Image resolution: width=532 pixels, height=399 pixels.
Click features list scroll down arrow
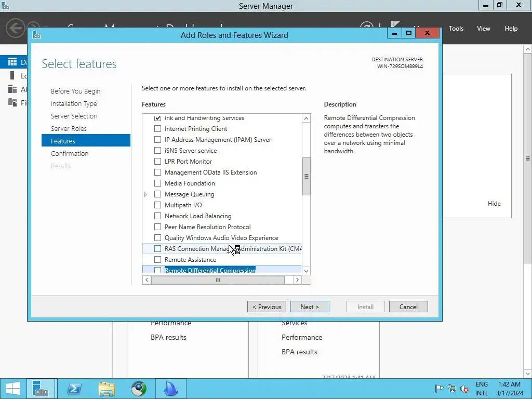point(306,271)
